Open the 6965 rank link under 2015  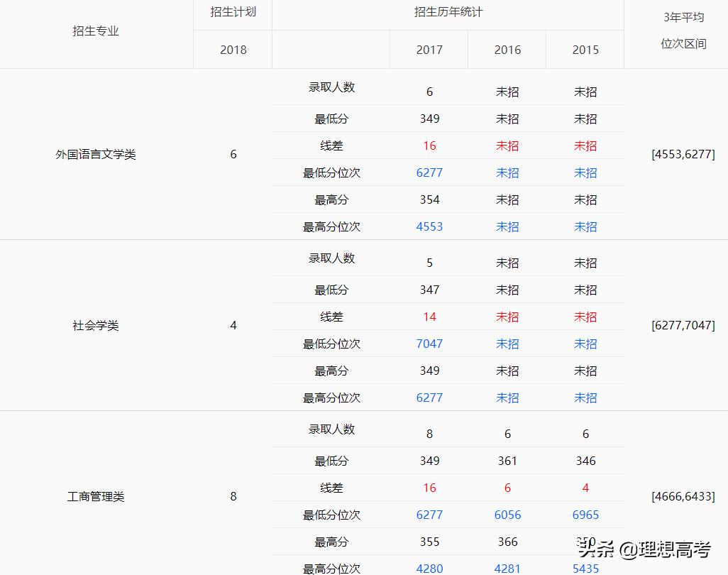coord(585,515)
